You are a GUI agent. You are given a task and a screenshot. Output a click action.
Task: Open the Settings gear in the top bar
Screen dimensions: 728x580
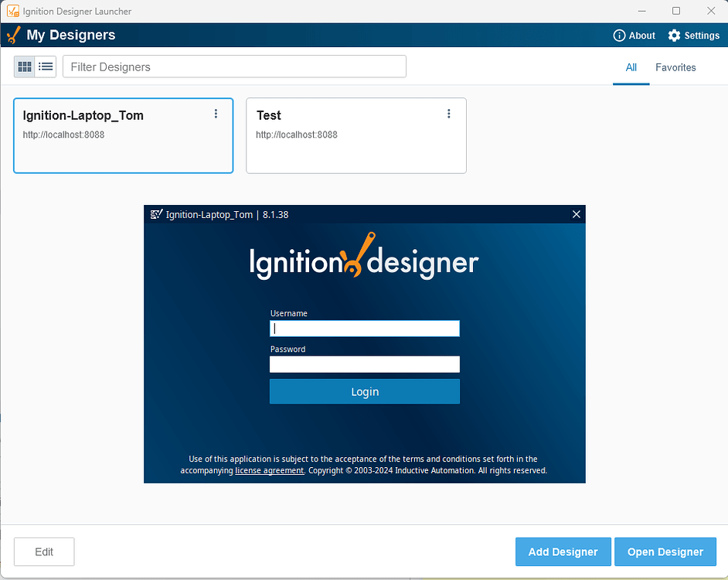click(672, 35)
